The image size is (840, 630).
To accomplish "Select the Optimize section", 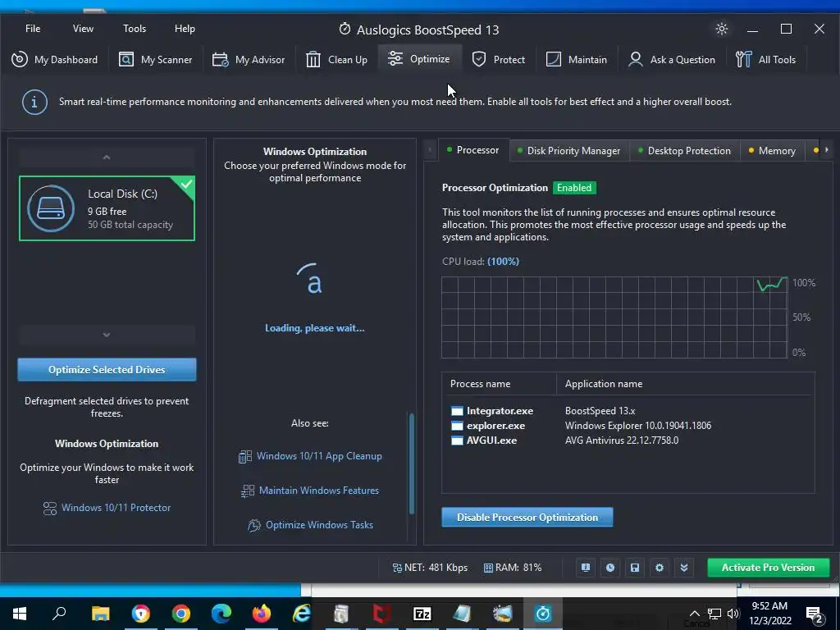I will pyautogui.click(x=419, y=59).
